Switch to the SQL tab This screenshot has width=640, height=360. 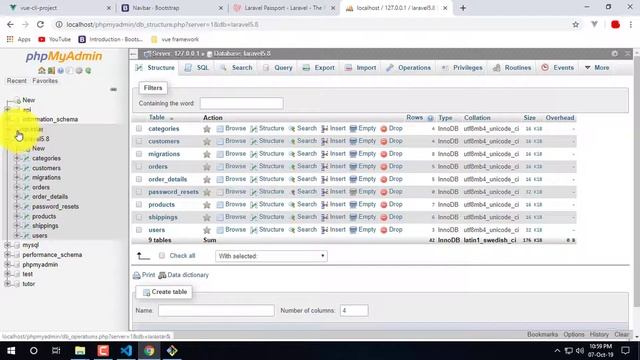(x=197, y=68)
